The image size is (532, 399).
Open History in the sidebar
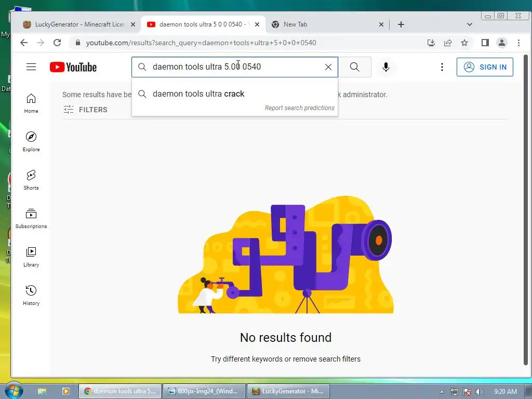[x=31, y=296]
